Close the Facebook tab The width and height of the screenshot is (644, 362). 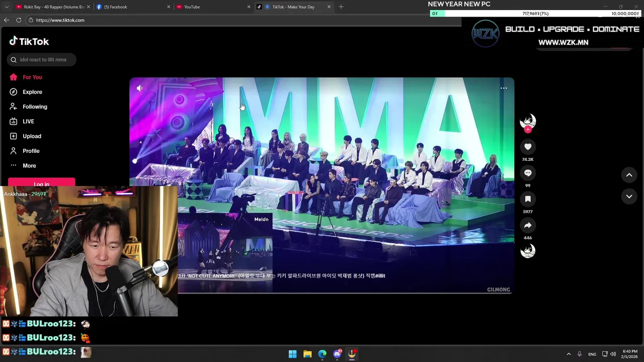(169, 7)
